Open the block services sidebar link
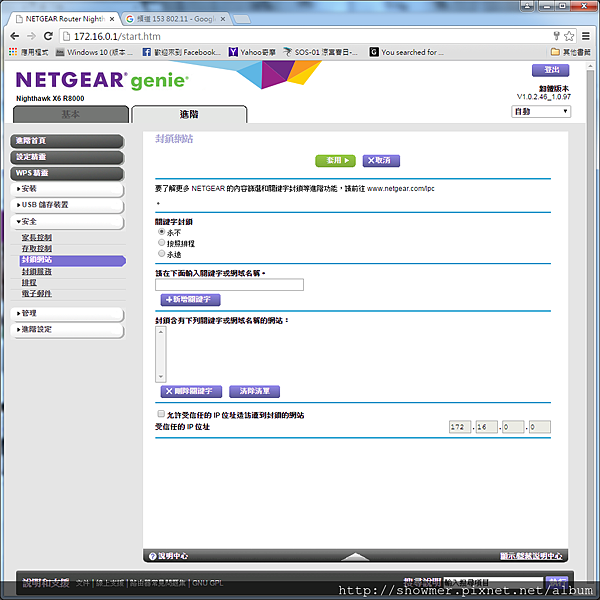This screenshot has height=600, width=600. point(37,272)
